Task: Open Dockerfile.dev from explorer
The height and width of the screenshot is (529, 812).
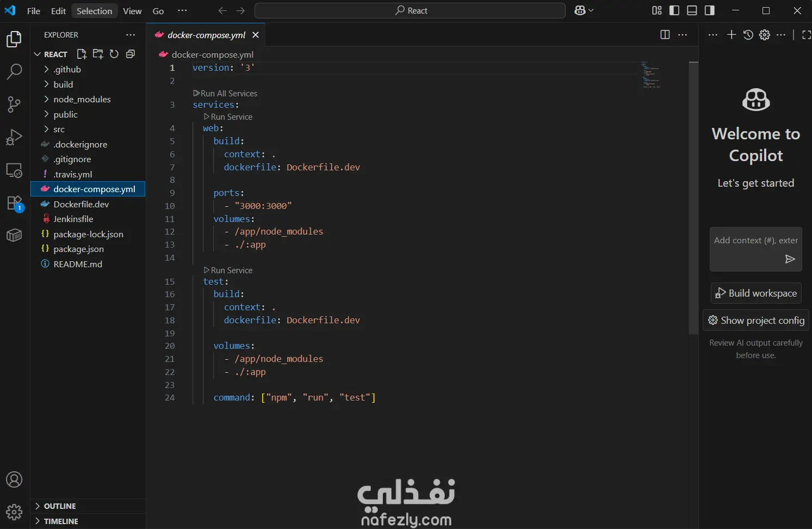Action: click(88, 204)
